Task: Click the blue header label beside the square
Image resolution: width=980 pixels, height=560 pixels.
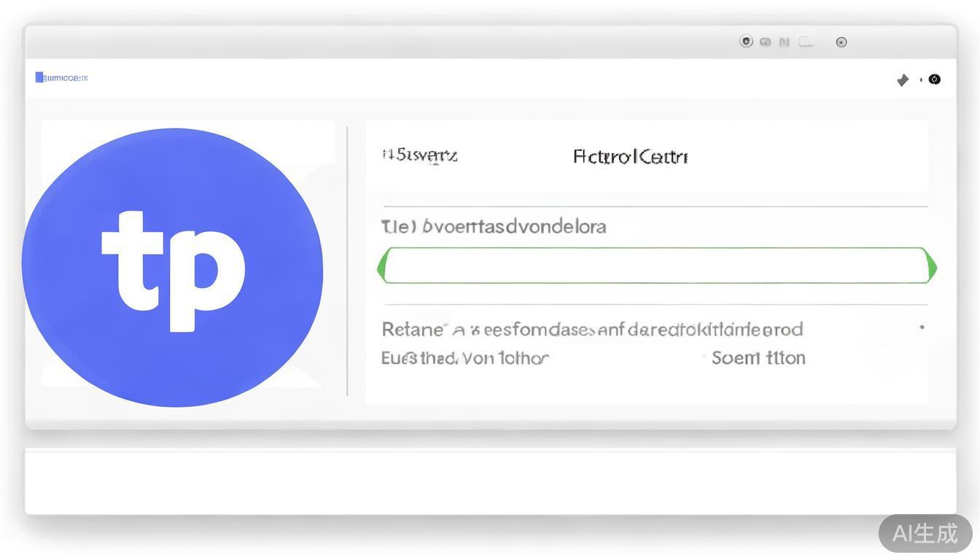Action: click(x=66, y=78)
